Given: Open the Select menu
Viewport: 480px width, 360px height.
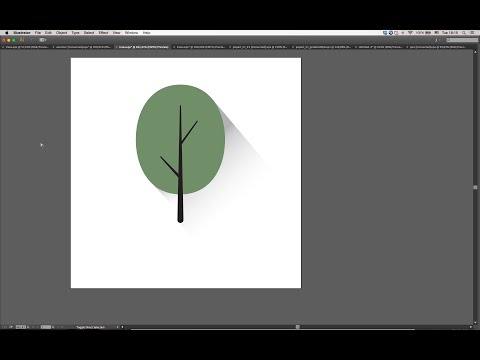Looking at the screenshot, I should pyautogui.click(x=89, y=33).
